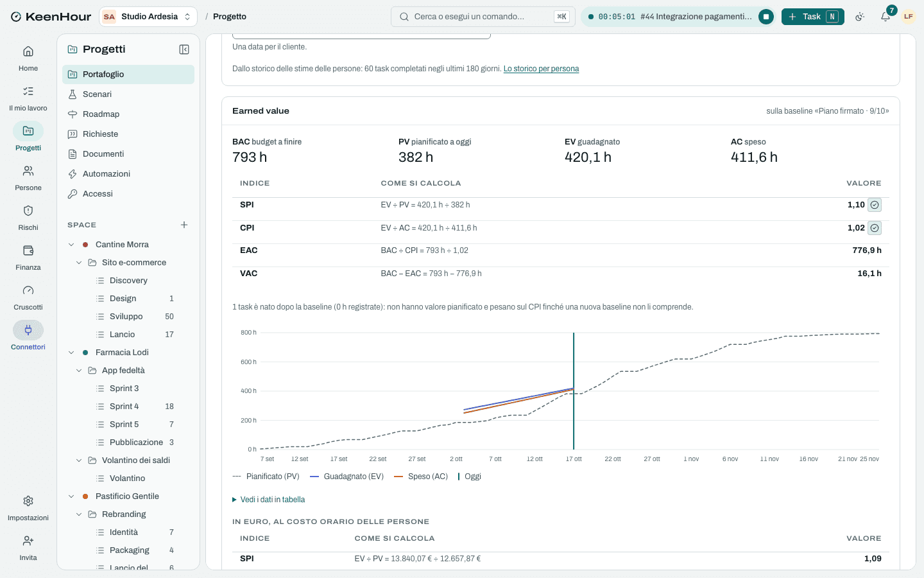Screen dimensions: 924x578
Task: Open Richieste menu item
Action: tap(128, 134)
